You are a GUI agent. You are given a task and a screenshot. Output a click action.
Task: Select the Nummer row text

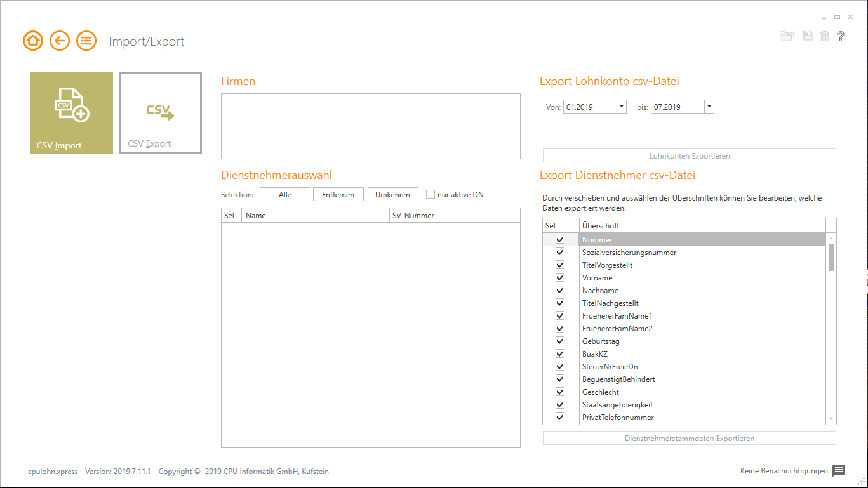597,240
